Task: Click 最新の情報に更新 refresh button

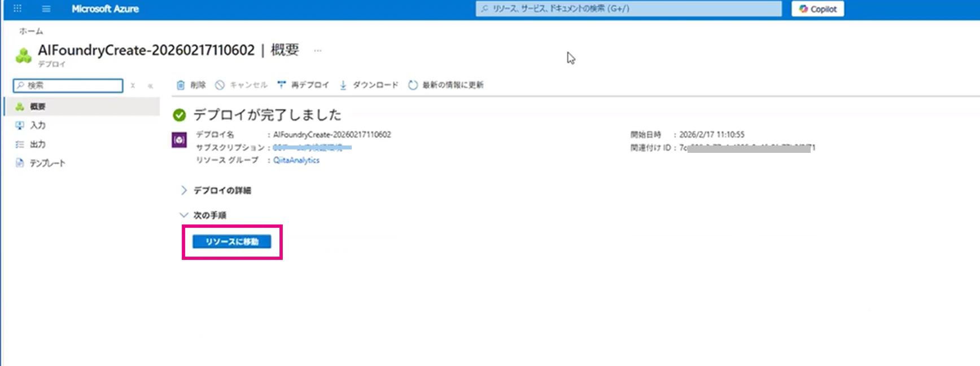Action: 446,85
